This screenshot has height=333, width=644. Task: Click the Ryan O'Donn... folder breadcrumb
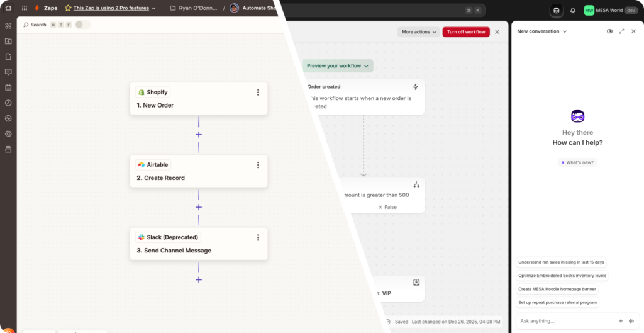194,8
